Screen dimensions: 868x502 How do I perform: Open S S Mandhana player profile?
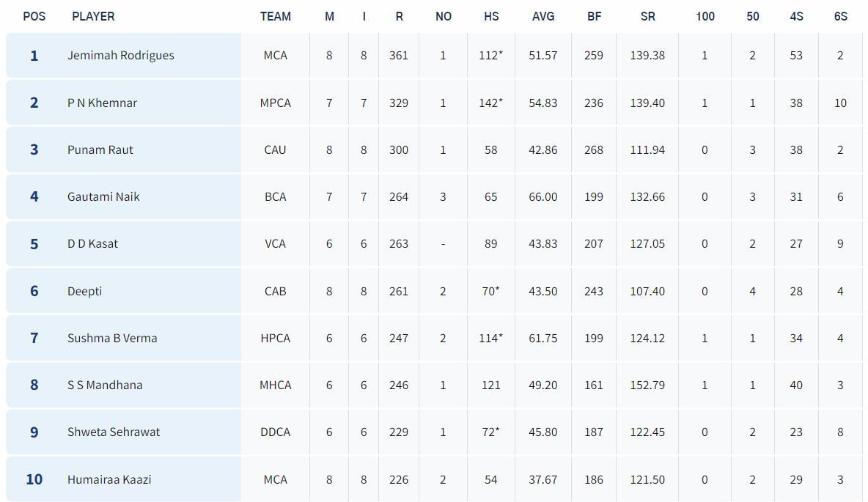[x=105, y=385]
